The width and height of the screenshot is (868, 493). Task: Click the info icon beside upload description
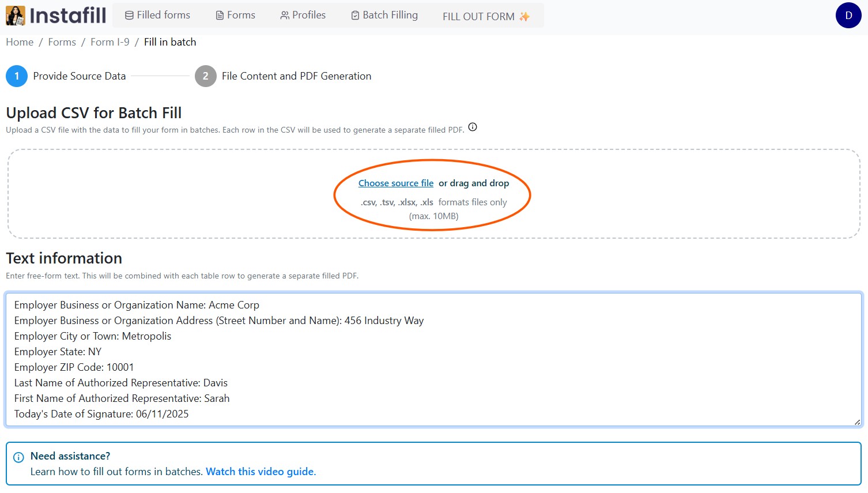[473, 127]
